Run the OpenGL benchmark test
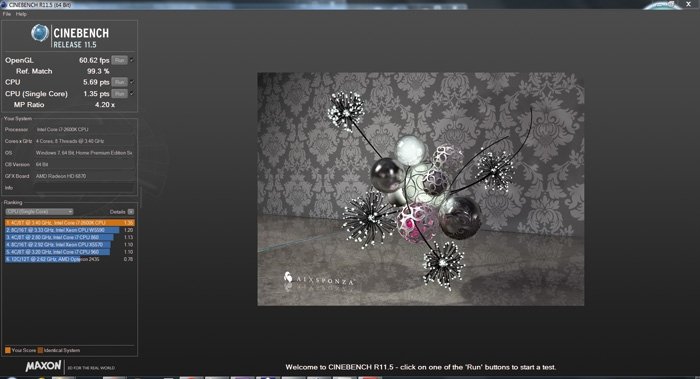The height and width of the screenshot is (379, 700). [x=119, y=60]
